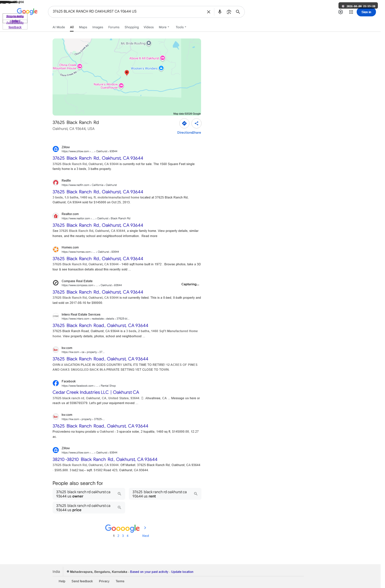Click search icon on the 'rent' suggestion

196,494
